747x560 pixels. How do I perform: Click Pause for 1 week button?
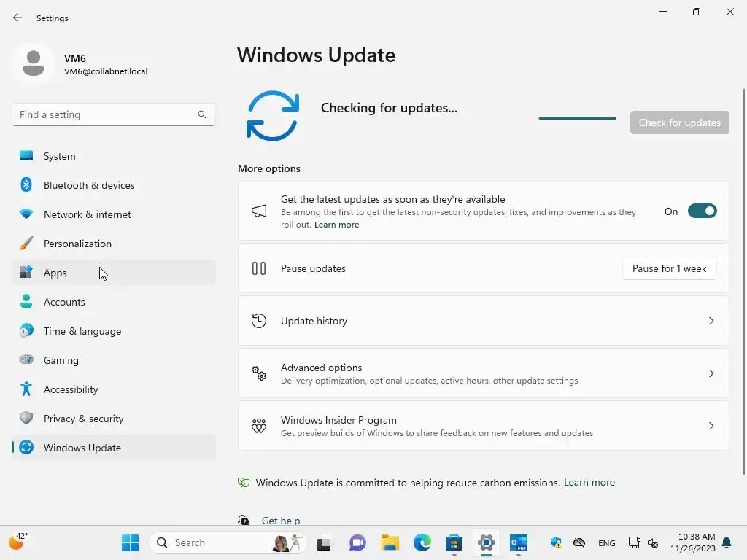[669, 268]
